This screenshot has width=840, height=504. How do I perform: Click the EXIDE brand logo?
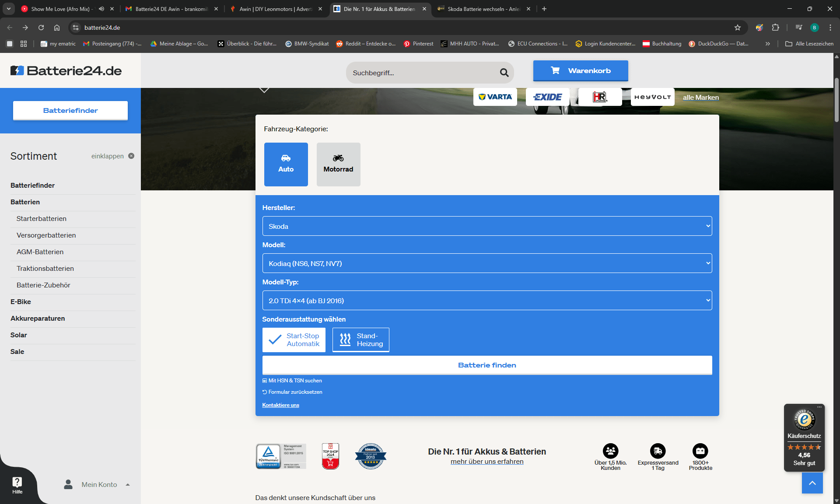point(547,97)
